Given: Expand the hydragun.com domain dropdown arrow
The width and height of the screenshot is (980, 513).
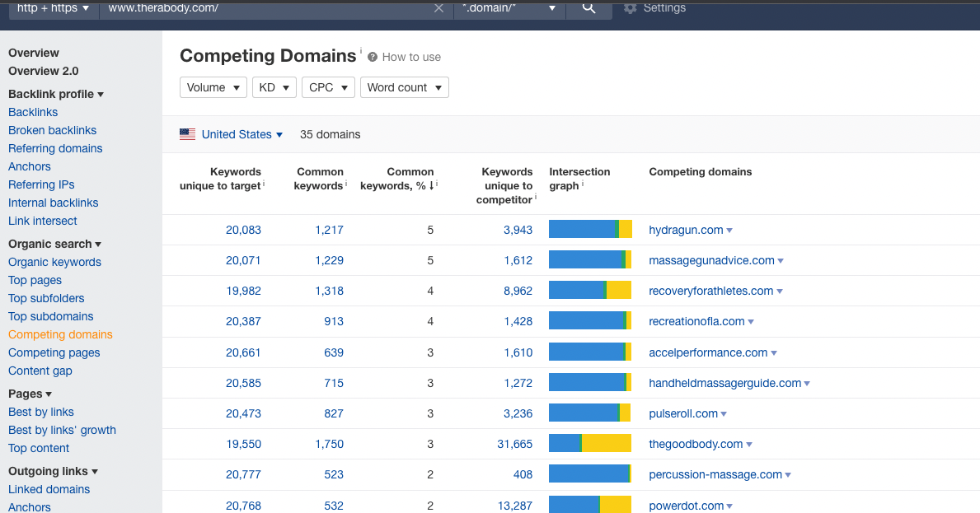Looking at the screenshot, I should coord(729,231).
